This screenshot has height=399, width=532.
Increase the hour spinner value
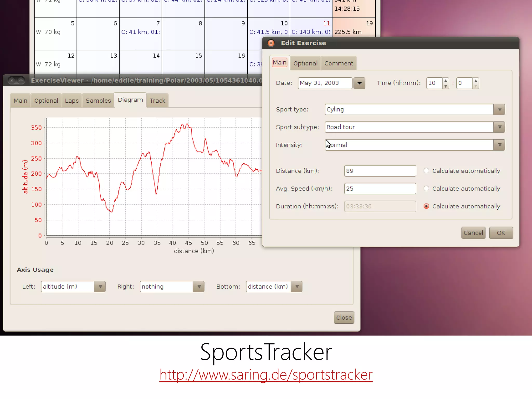445,81
